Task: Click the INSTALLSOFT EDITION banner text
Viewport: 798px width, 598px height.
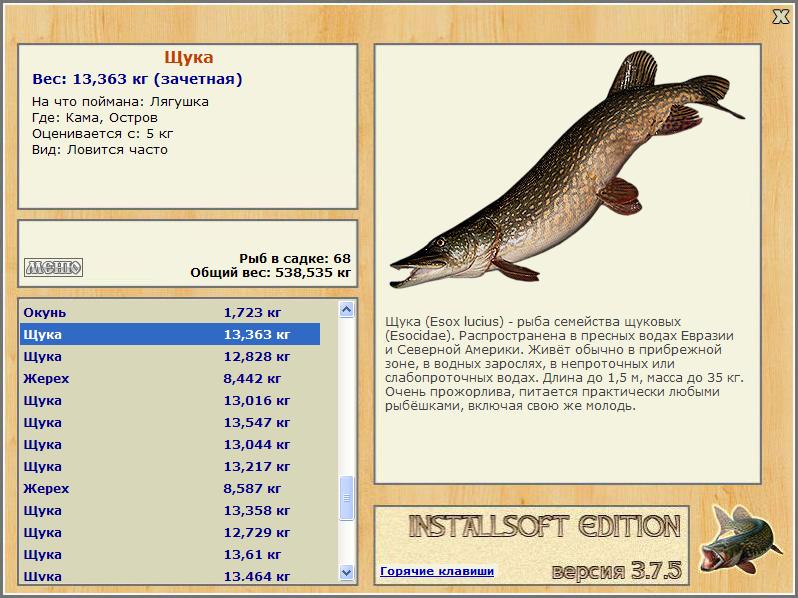Action: (545, 527)
